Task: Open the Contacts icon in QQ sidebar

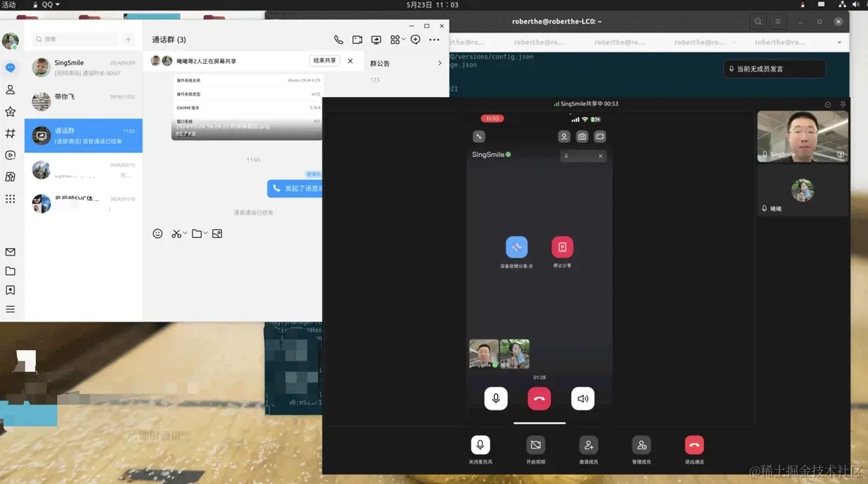Action: pos(10,90)
